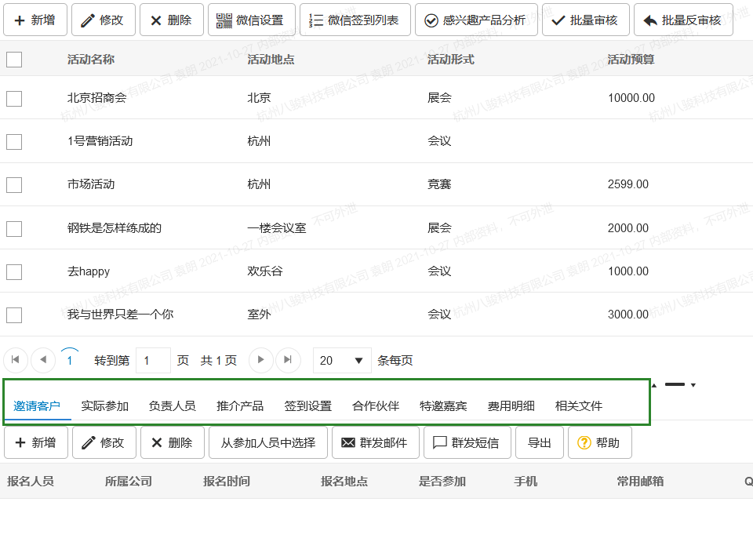The height and width of the screenshot is (560, 753).
Task: Click the 微信设置 QR code button
Action: [251, 20]
